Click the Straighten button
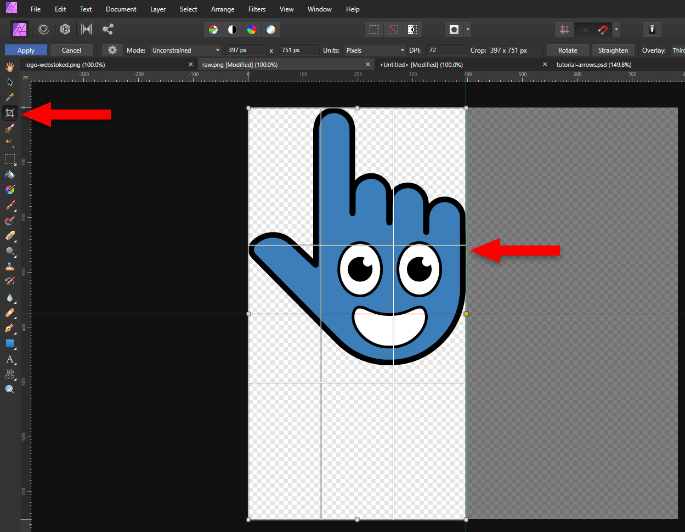 613,49
